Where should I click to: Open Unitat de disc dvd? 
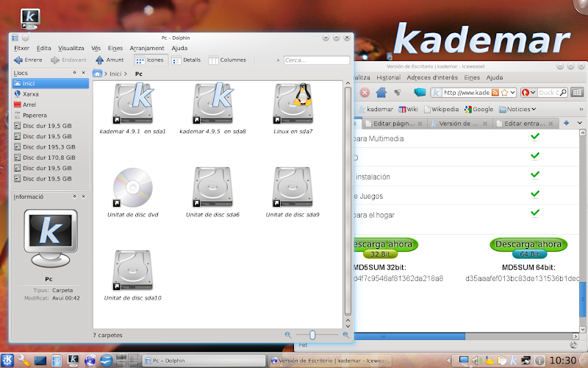[x=133, y=192]
